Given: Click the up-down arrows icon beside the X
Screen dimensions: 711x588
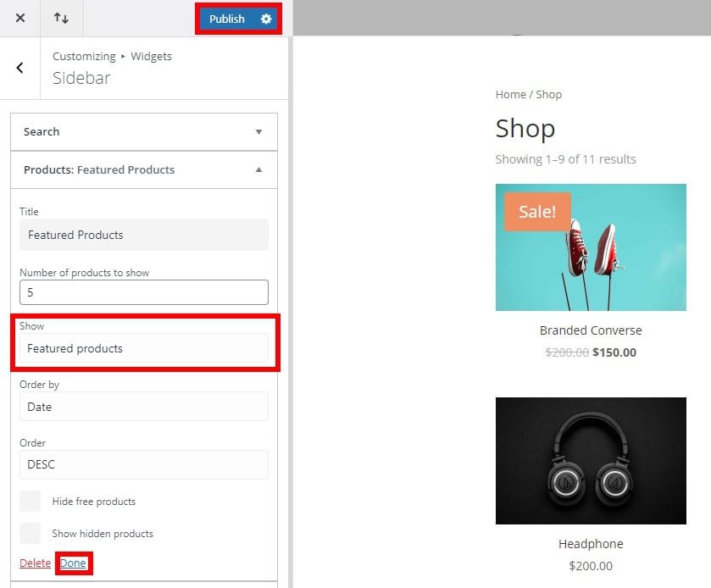Looking at the screenshot, I should click(x=61, y=18).
